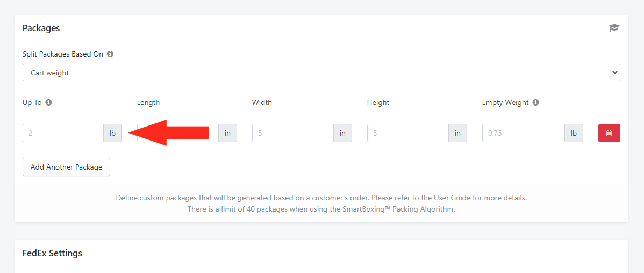644x273 pixels.
Task: Click the Length input field
Action: pos(177,133)
